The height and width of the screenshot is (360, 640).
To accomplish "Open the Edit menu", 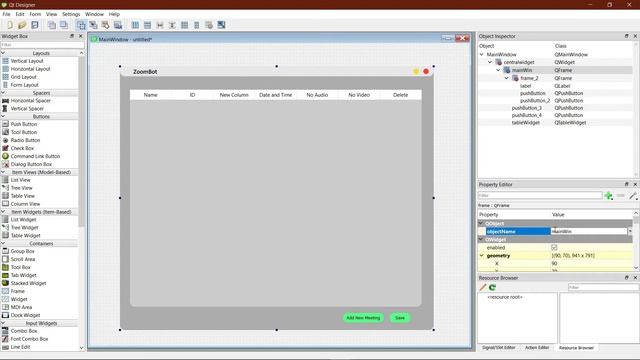I will click(x=20, y=14).
